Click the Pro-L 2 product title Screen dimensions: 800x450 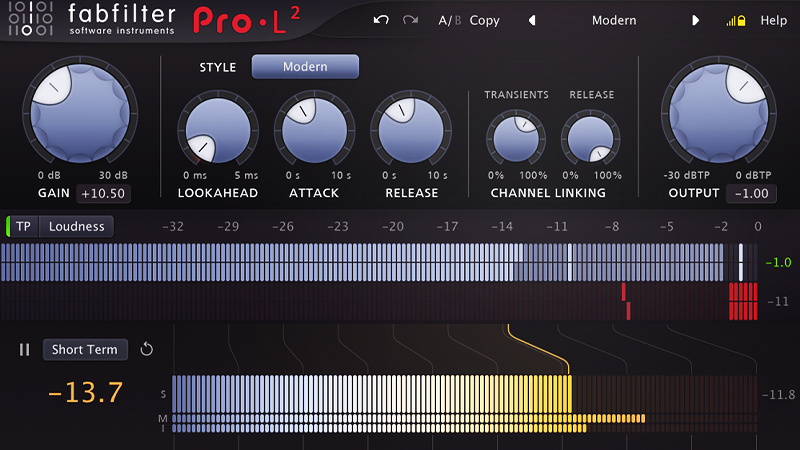(246, 20)
